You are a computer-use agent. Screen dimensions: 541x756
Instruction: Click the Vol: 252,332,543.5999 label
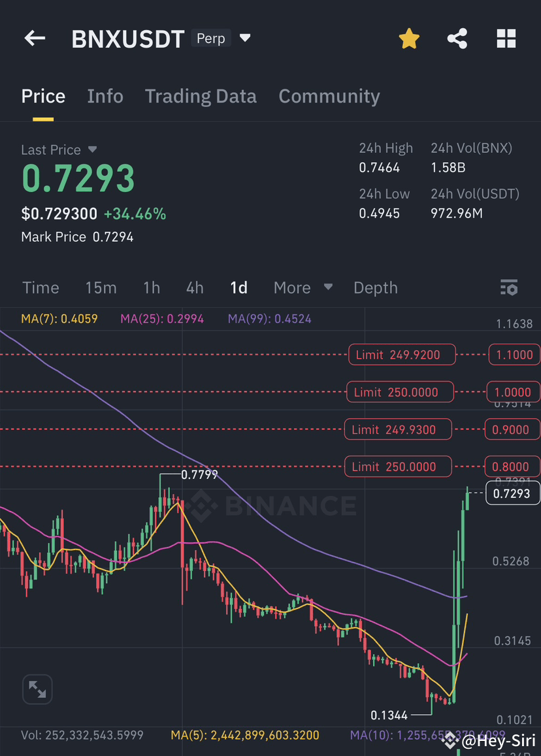pyautogui.click(x=82, y=735)
